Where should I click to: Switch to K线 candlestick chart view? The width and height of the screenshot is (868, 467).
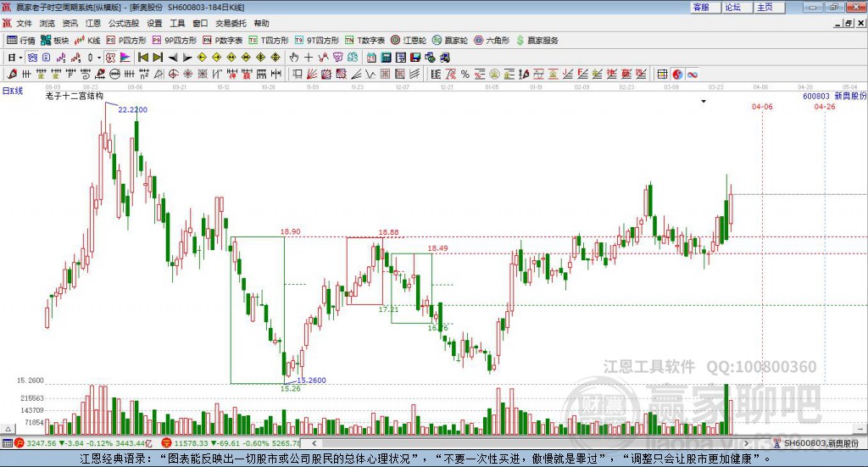87,41
